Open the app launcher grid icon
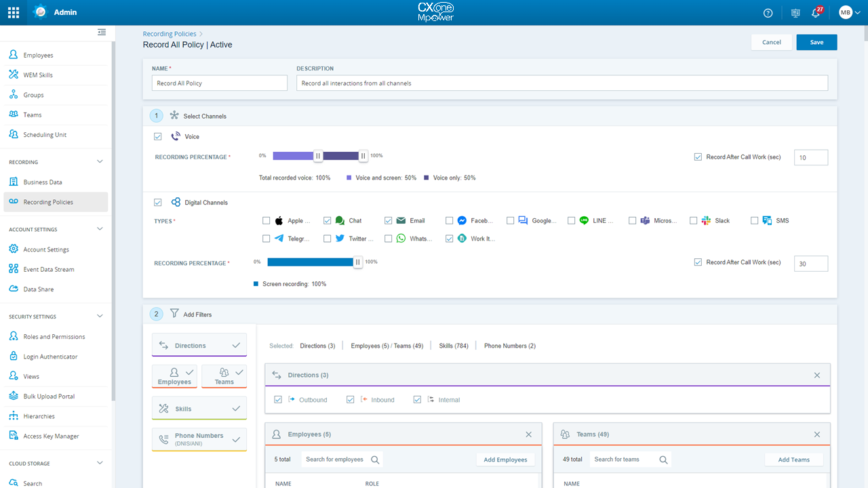 tap(13, 12)
